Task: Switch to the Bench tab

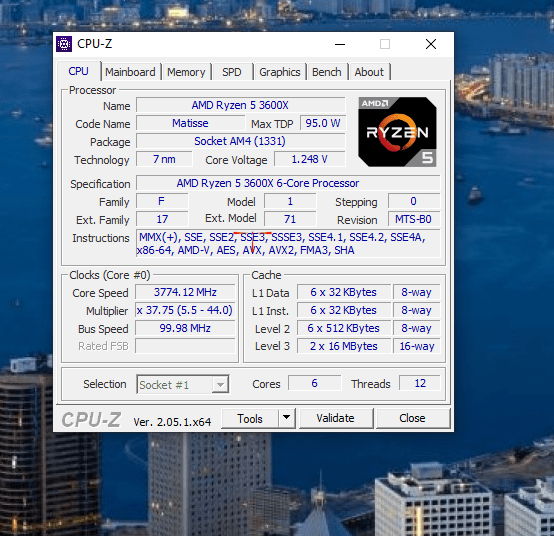Action: (327, 72)
